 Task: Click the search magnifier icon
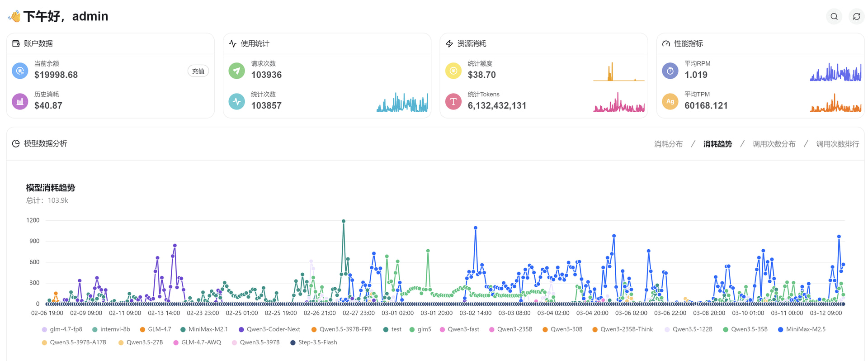[834, 16]
